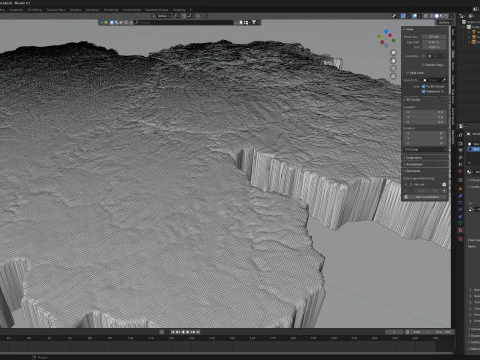Toggle viewport overlays button
The image size is (480, 360).
pyautogui.click(x=414, y=16)
